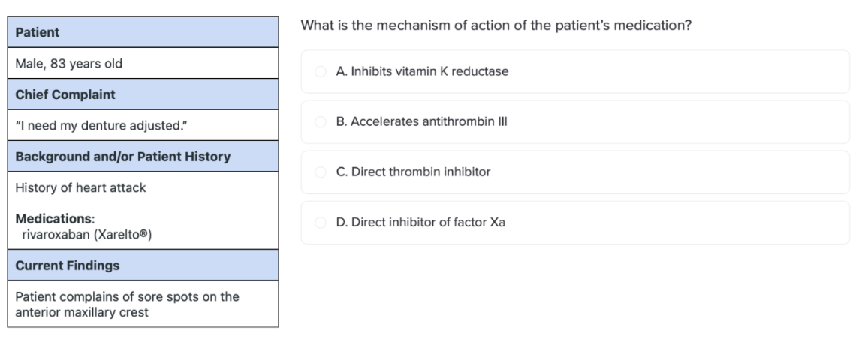Click the 'Accelerates antithrombin III' answer label
The width and height of the screenshot is (868, 342).
click(421, 121)
